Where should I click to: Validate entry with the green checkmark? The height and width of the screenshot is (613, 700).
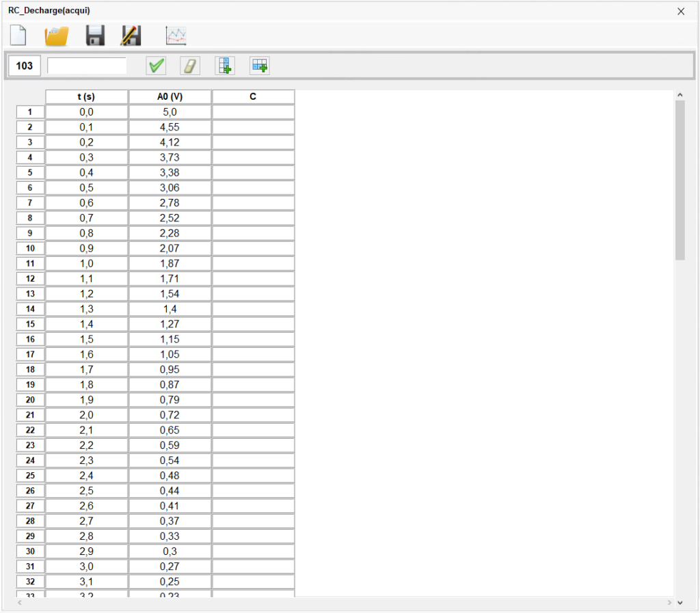click(157, 66)
